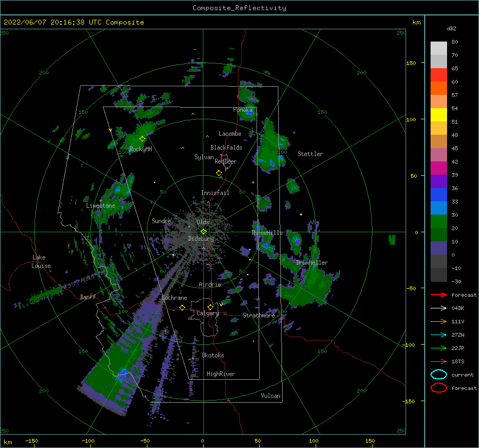Screen dimensions: 479x448
Task: Click the Strathmore label
Action: point(259,315)
